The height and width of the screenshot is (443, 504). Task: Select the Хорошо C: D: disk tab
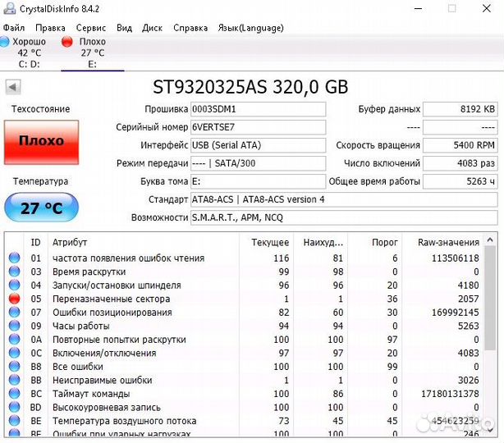[x=29, y=53]
